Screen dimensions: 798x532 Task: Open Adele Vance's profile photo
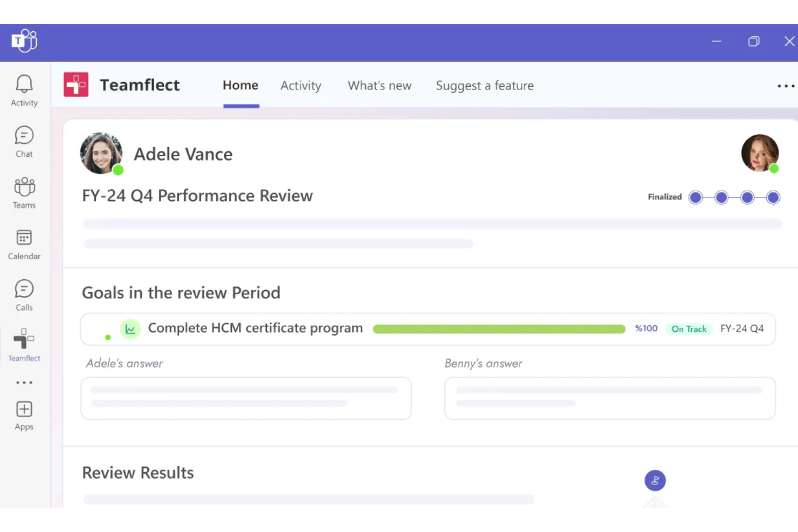pos(101,154)
